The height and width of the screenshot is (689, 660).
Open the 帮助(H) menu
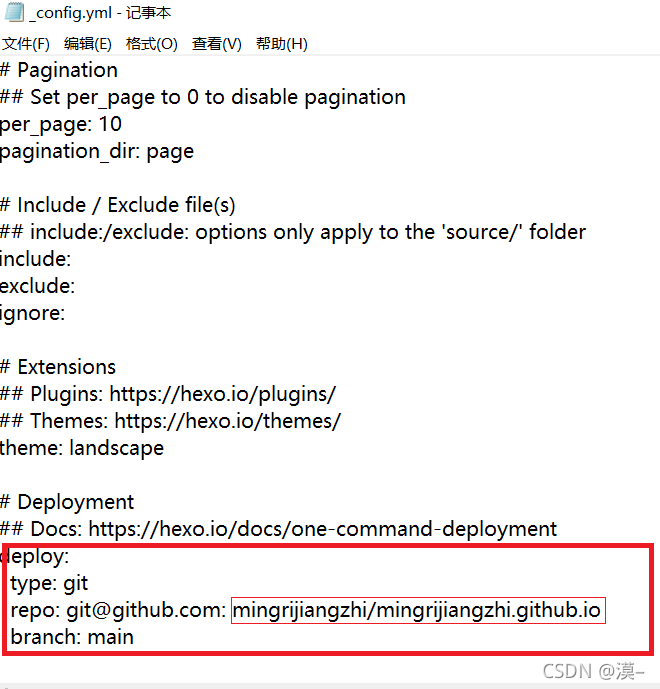(x=282, y=44)
